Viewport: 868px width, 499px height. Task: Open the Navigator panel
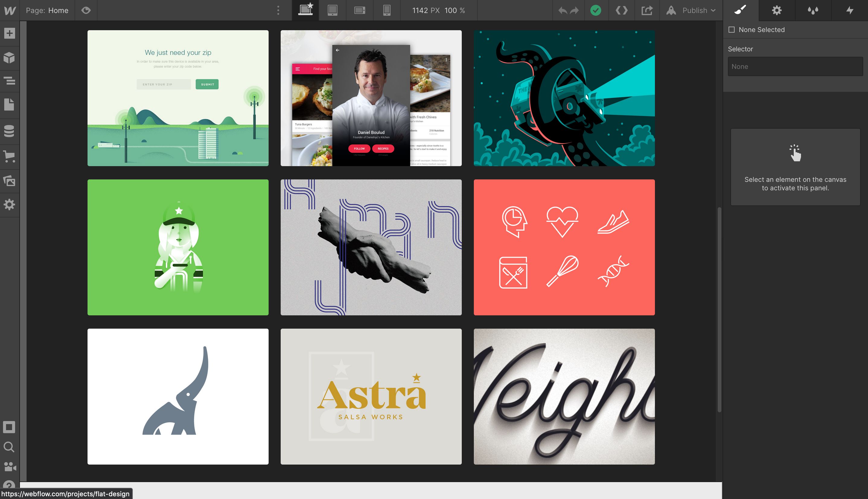[x=10, y=81]
